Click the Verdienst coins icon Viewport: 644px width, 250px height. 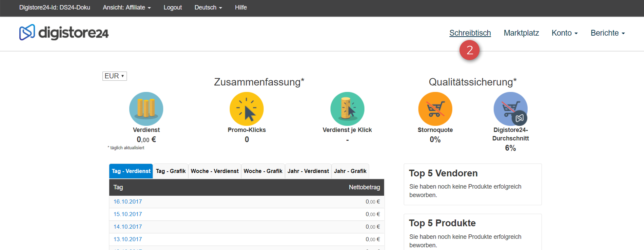coord(146,109)
